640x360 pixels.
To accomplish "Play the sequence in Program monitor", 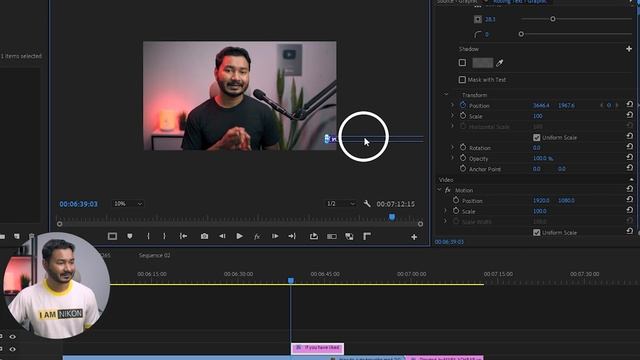I will pyautogui.click(x=240, y=236).
